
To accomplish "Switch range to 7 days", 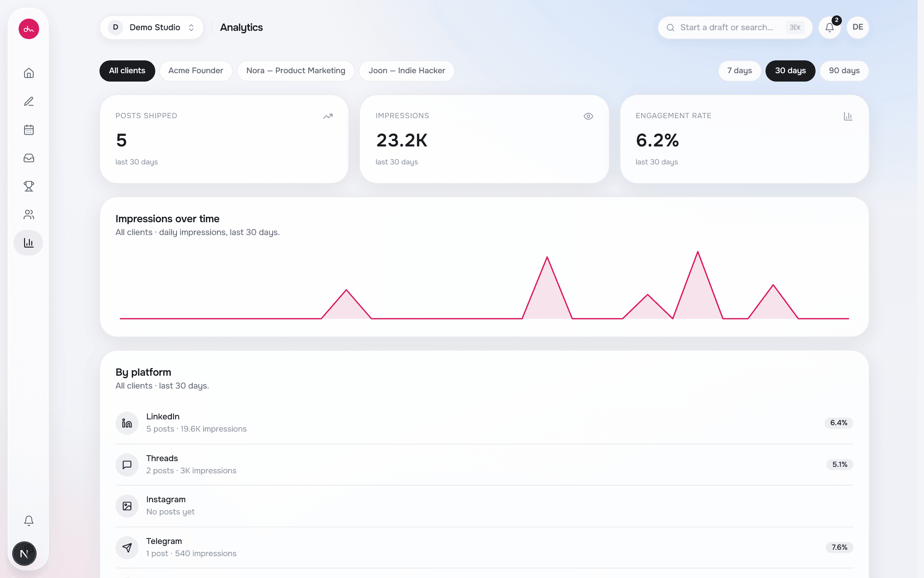I will point(739,71).
